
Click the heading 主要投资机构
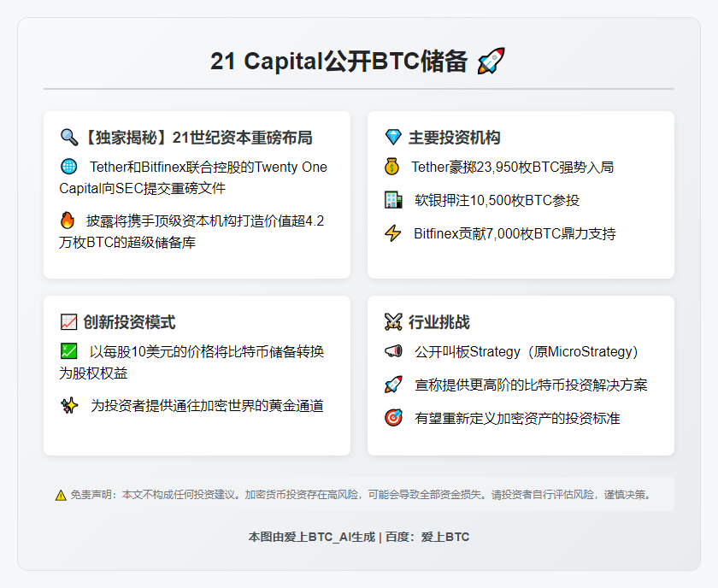(x=454, y=138)
